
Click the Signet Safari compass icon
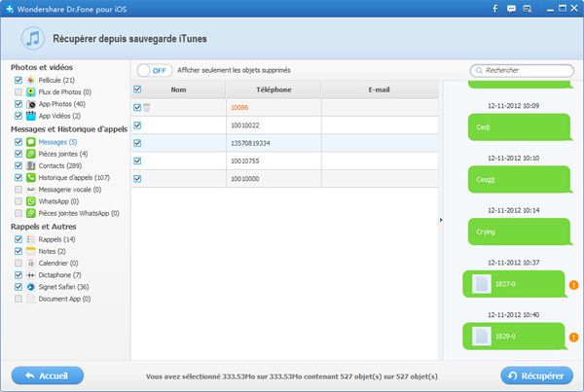(x=31, y=287)
